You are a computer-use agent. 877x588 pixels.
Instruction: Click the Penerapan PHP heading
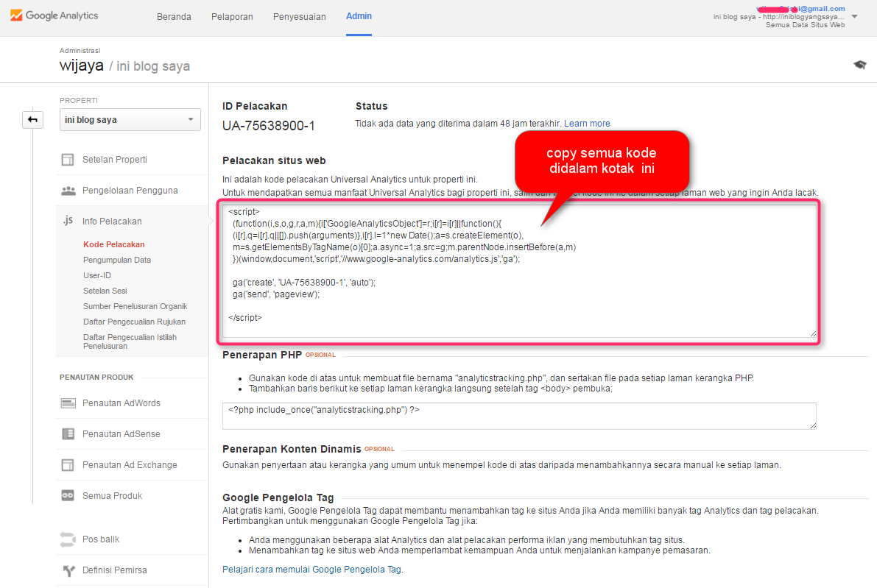point(262,355)
